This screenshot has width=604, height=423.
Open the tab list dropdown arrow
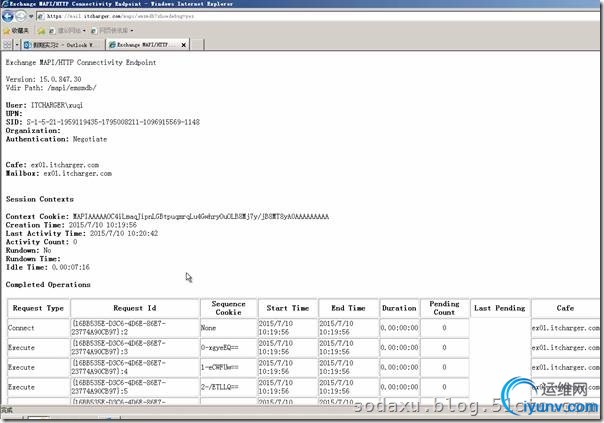[x=17, y=45]
